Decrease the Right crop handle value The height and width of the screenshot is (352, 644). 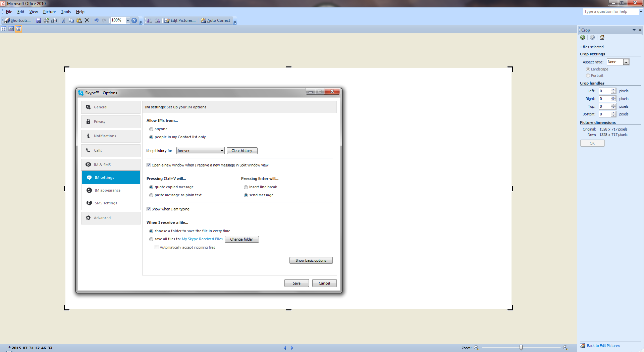(x=613, y=100)
